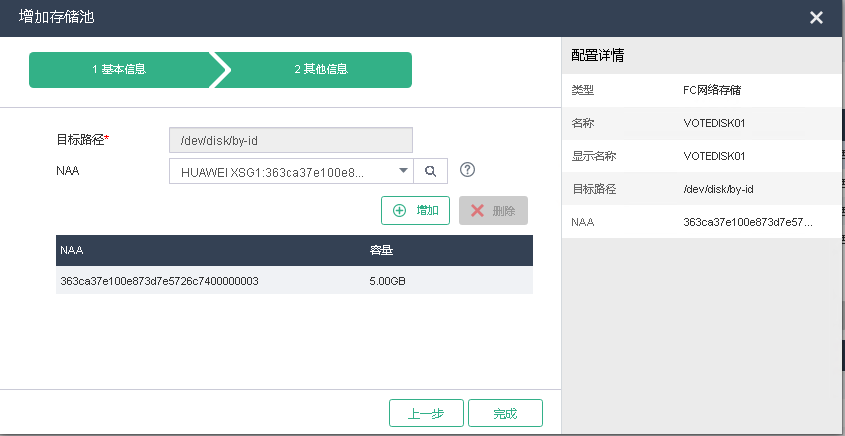
Task: Click the FC网络存储 type value
Action: click(712, 91)
